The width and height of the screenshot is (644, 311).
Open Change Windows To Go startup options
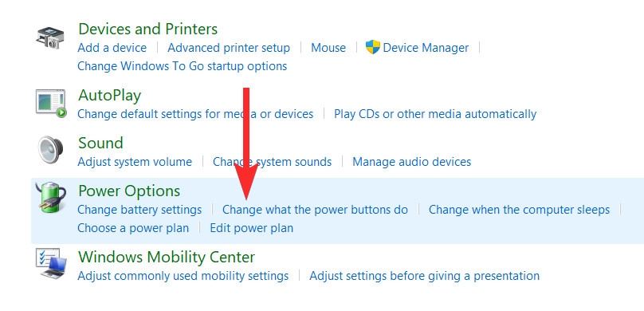[x=183, y=66]
